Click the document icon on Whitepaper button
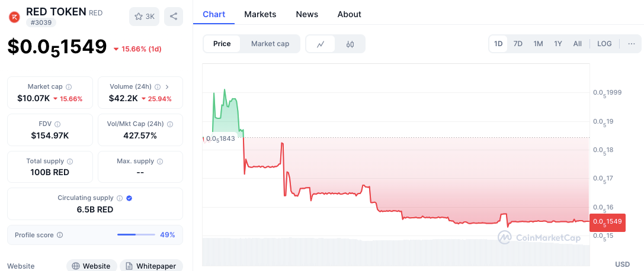This screenshot has height=271, width=644. 129,266
